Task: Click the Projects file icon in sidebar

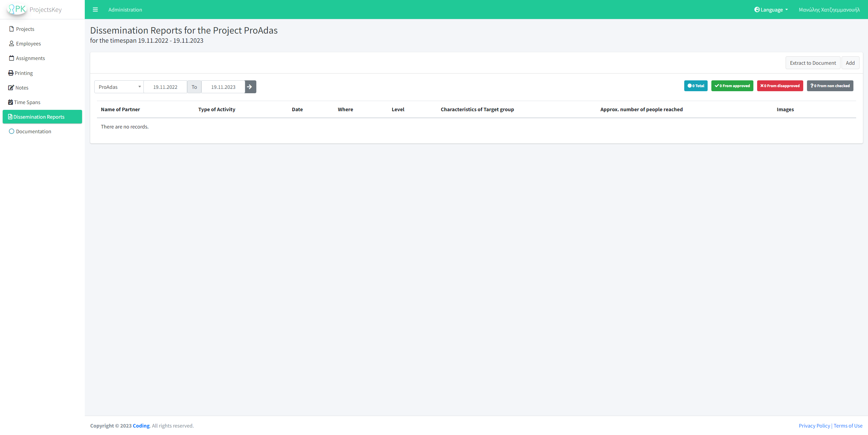Action: point(12,29)
